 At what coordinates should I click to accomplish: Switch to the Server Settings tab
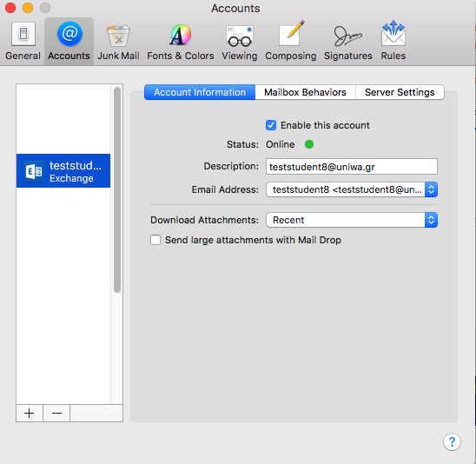pyautogui.click(x=400, y=92)
